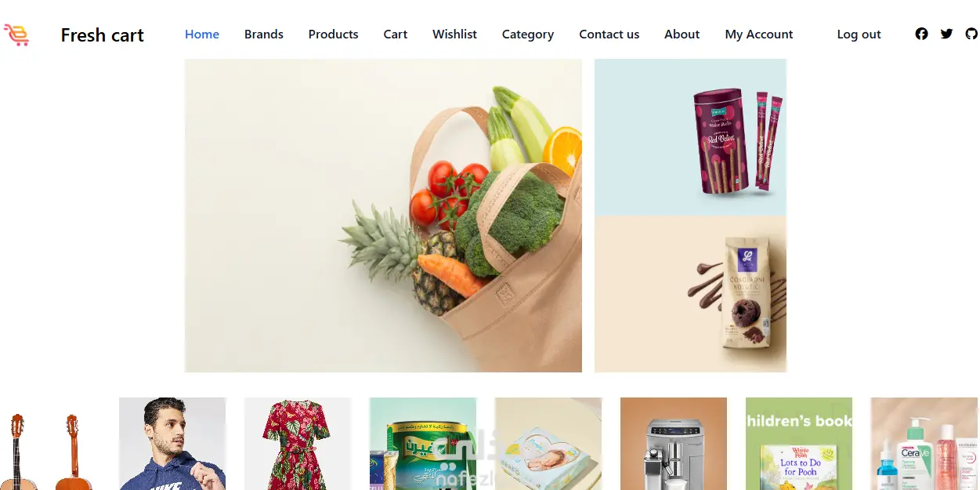Click the Fresh cart shopping cart logo
This screenshot has height=490, width=980.
16,34
